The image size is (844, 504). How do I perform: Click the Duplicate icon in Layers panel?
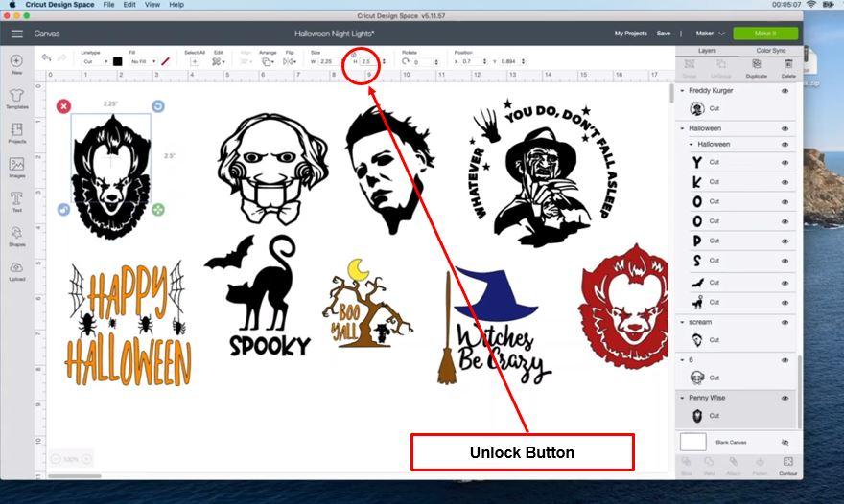pyautogui.click(x=757, y=64)
